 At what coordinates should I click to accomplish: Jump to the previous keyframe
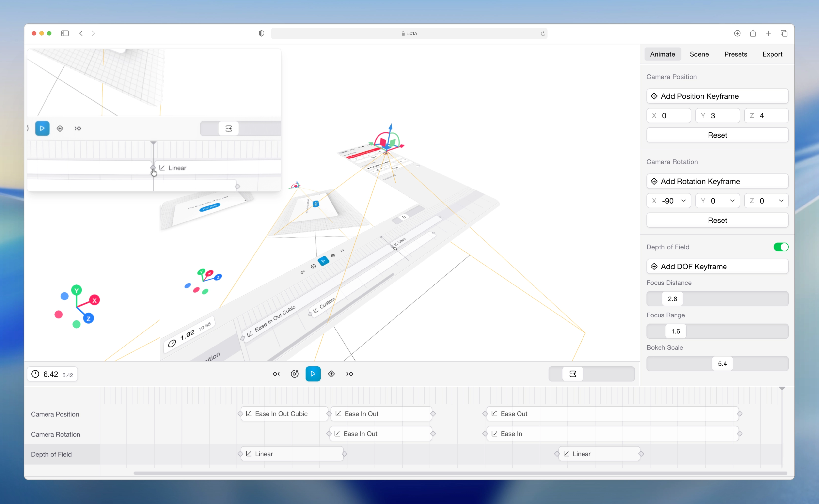tap(276, 374)
